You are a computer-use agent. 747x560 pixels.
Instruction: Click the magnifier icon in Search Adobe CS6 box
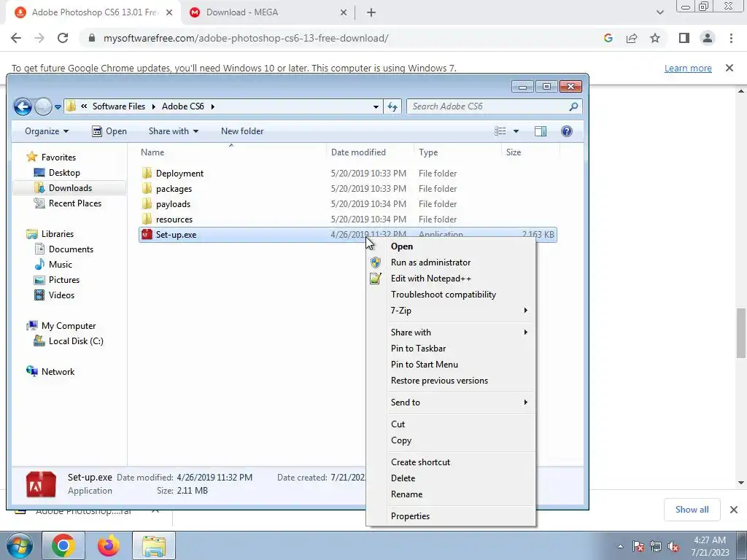pos(573,106)
